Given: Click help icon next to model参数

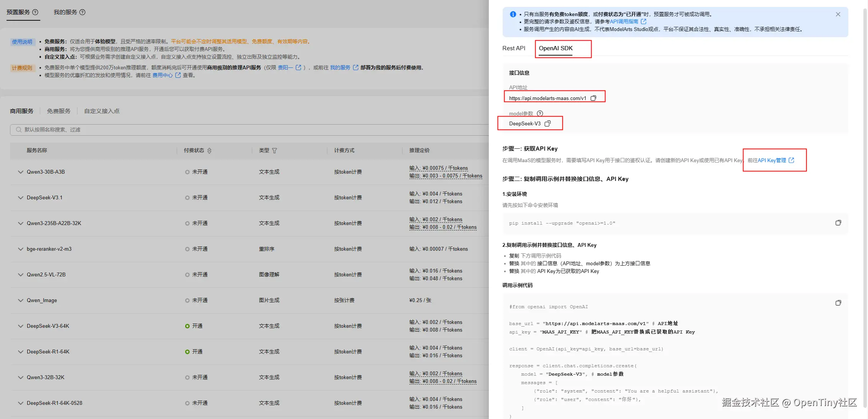Looking at the screenshot, I should [x=540, y=113].
